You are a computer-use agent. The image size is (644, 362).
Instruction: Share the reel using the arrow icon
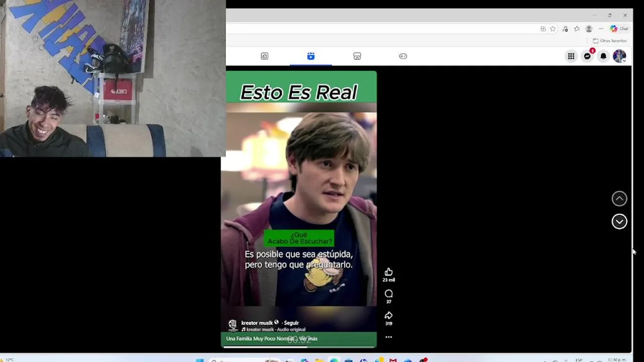tap(388, 315)
